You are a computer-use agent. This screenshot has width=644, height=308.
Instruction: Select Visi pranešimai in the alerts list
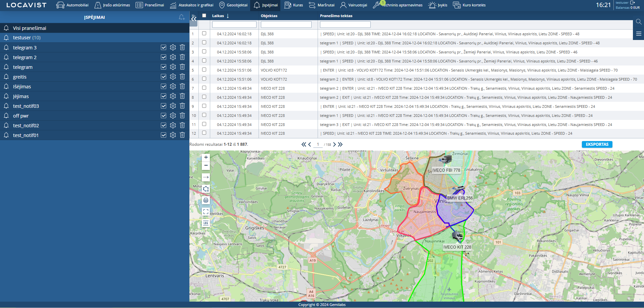pyautogui.click(x=30, y=28)
